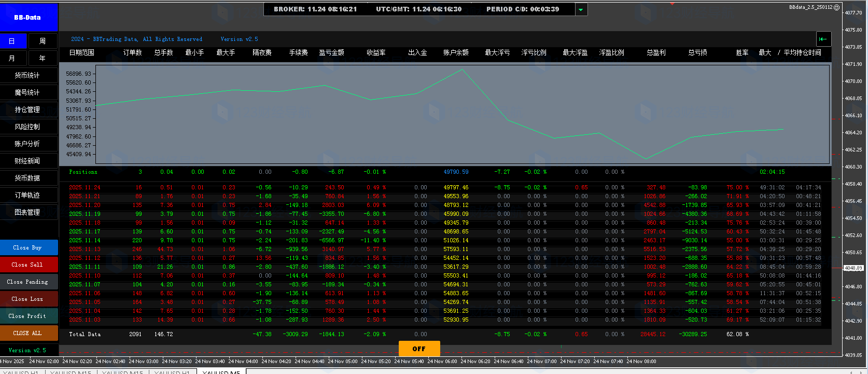Image resolution: width=868 pixels, height=374 pixels.
Task: Open the 货币统计 menu item
Action: tap(28, 75)
